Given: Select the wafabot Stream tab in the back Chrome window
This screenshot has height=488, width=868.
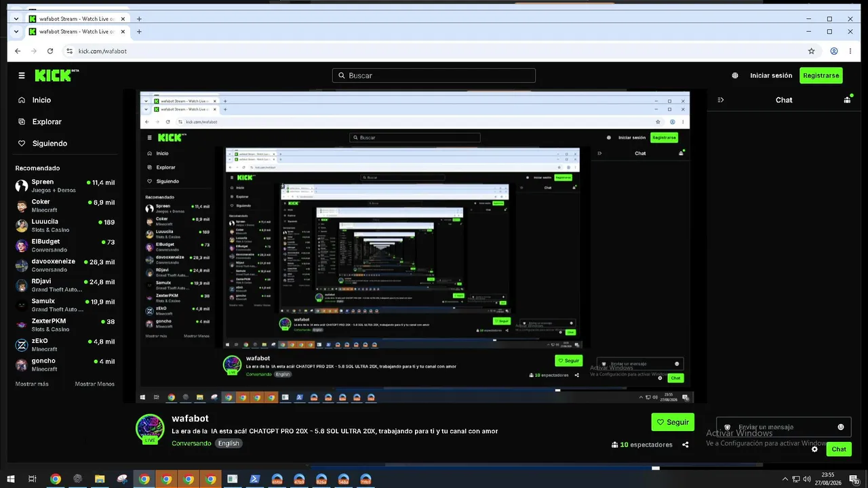Looking at the screenshot, I should coord(76,18).
